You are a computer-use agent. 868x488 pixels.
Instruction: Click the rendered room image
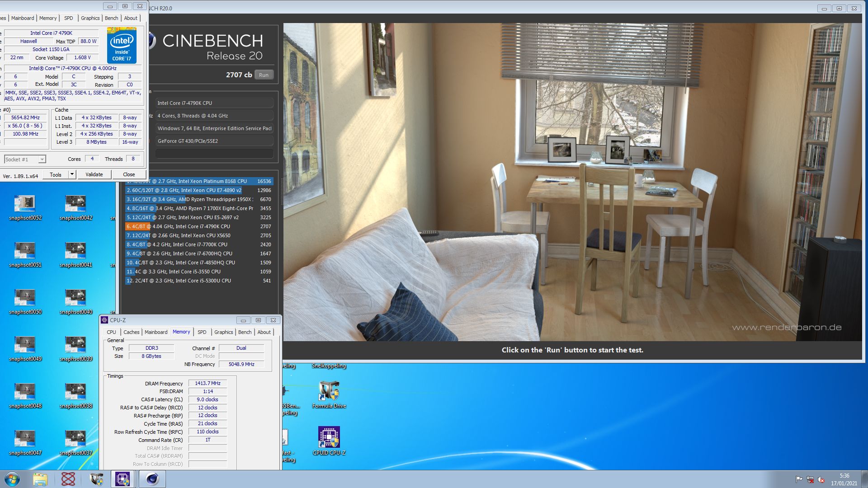tap(572, 182)
